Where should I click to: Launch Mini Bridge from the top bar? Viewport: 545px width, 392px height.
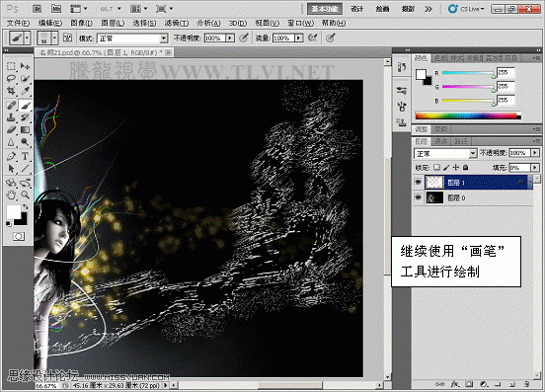click(56, 9)
